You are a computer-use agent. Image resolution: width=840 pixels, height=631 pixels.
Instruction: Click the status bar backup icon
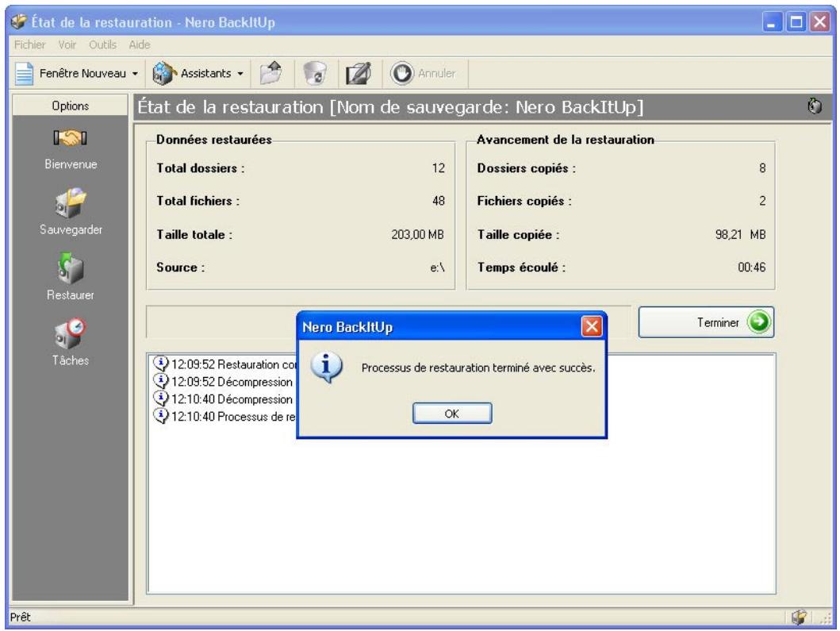[x=799, y=617]
